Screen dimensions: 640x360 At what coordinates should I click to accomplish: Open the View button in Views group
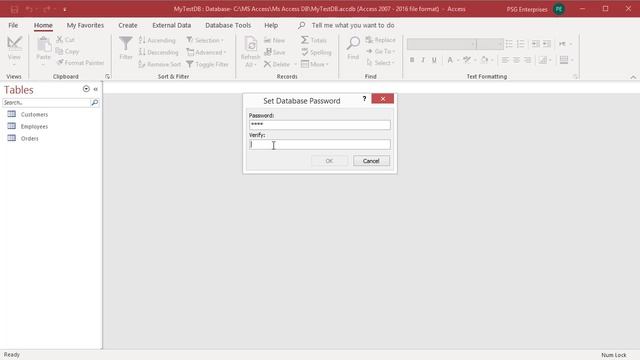pyautogui.click(x=14, y=51)
